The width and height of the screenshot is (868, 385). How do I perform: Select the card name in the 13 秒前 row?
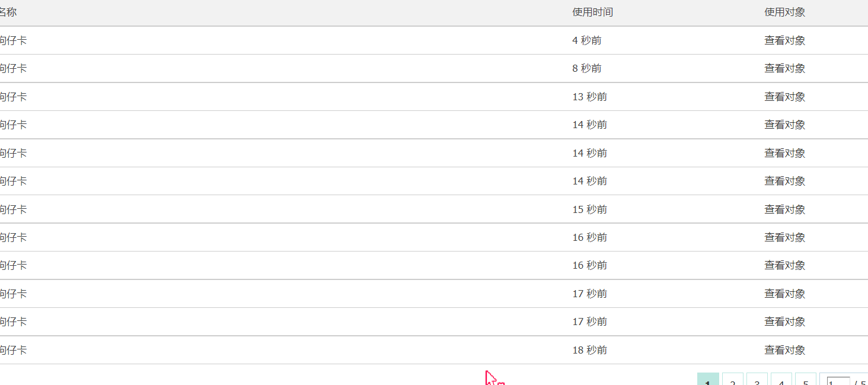pyautogui.click(x=13, y=97)
